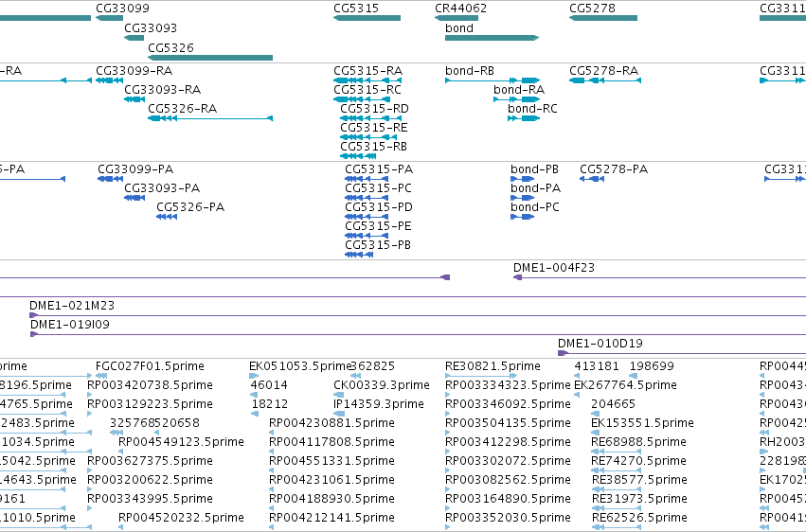Select the CG33093 gene glyph

pyautogui.click(x=134, y=38)
